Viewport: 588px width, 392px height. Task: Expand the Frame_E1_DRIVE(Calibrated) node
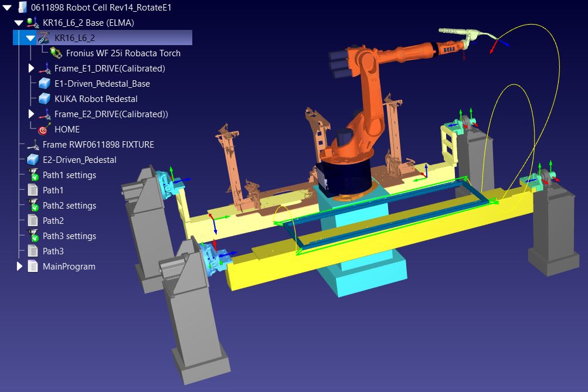pos(32,69)
